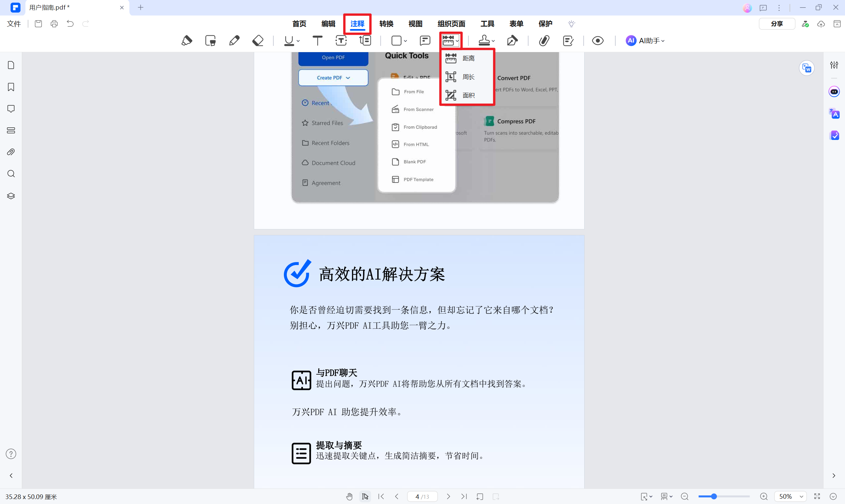Image resolution: width=845 pixels, height=504 pixels.
Task: Switch to the 表单 ribbon tab
Action: (516, 24)
